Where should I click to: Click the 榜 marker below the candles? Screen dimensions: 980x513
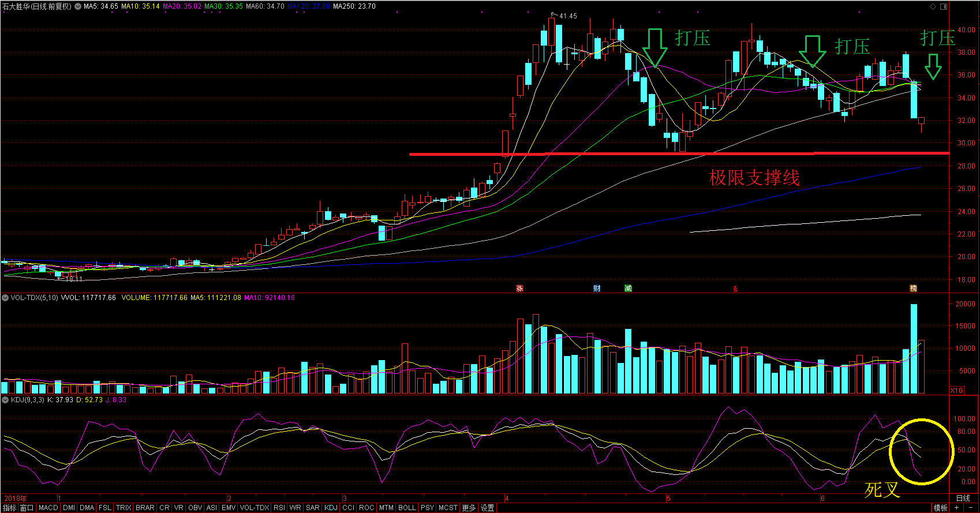click(x=913, y=289)
